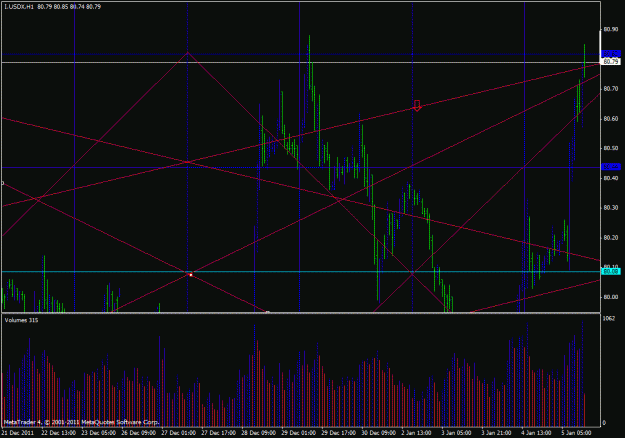Image resolution: width=625 pixels, height=438 pixels.
Task: Click the 80.50 price scale value
Action: pyautogui.click(x=611, y=148)
